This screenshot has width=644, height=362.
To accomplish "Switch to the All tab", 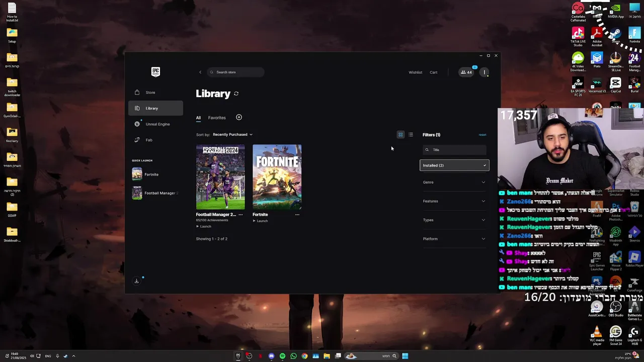I will click(x=198, y=118).
